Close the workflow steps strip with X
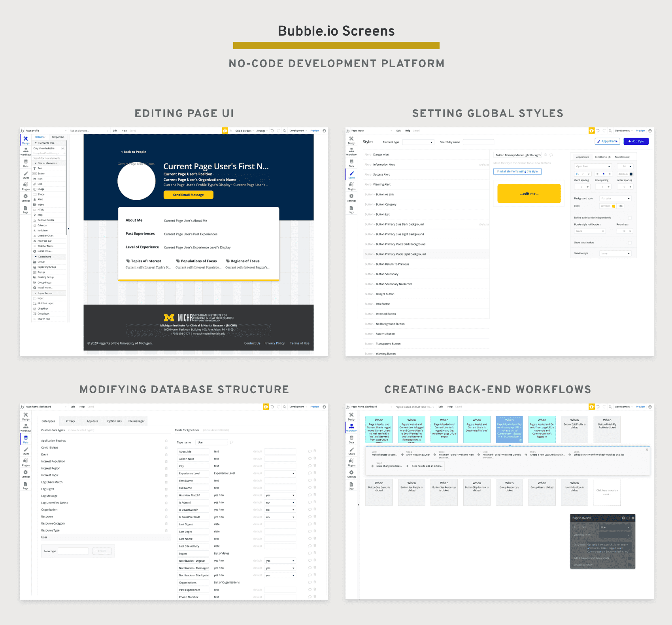The image size is (672, 625). point(647,450)
